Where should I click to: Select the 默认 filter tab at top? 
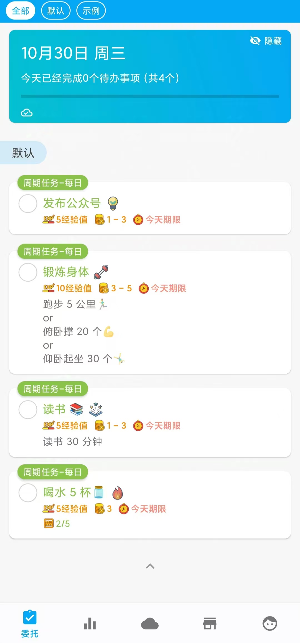pos(56,11)
